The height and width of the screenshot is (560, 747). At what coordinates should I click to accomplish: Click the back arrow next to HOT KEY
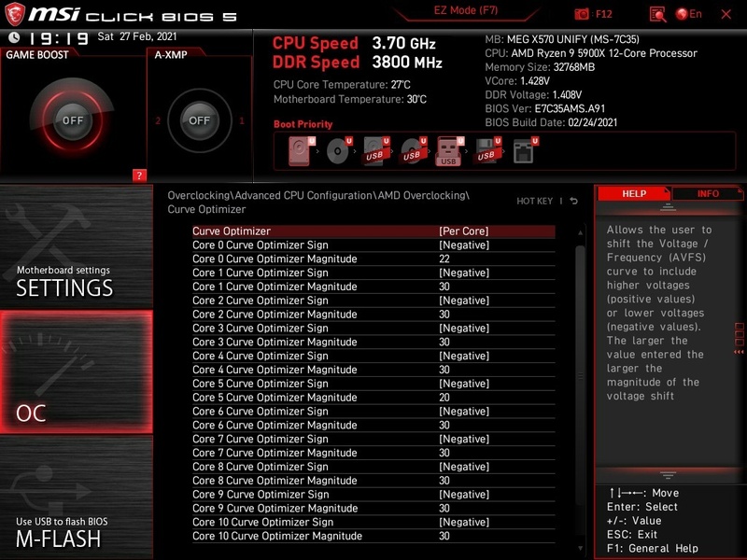tap(574, 201)
